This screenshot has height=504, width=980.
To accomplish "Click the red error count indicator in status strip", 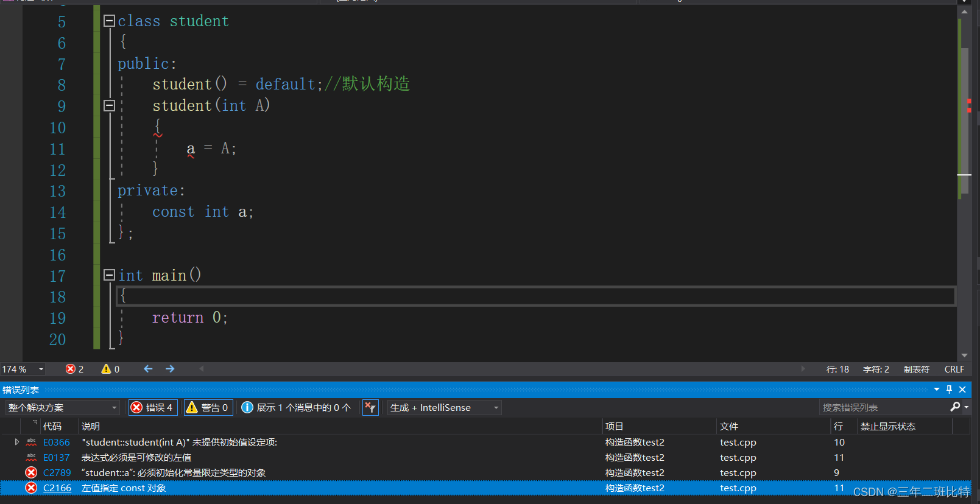I will (74, 369).
